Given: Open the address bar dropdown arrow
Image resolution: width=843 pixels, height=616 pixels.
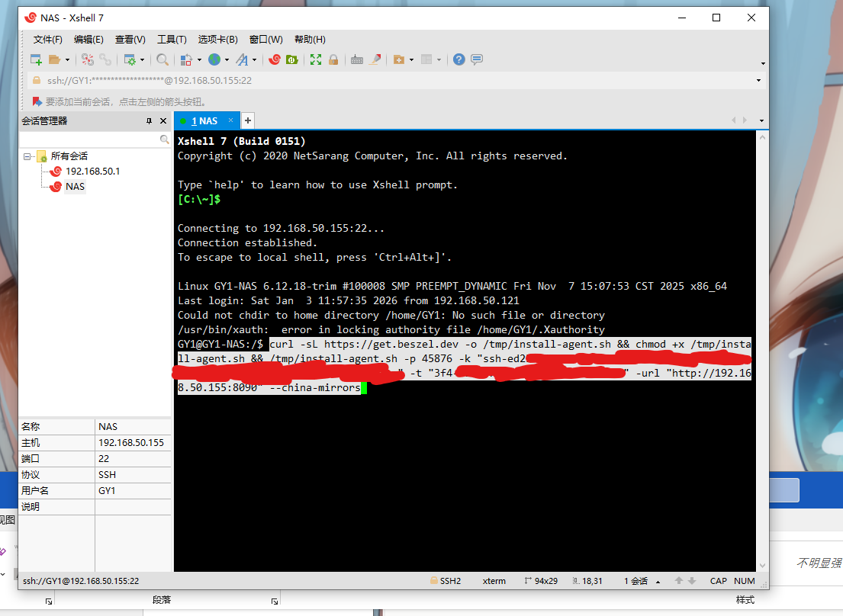Looking at the screenshot, I should tap(758, 80).
